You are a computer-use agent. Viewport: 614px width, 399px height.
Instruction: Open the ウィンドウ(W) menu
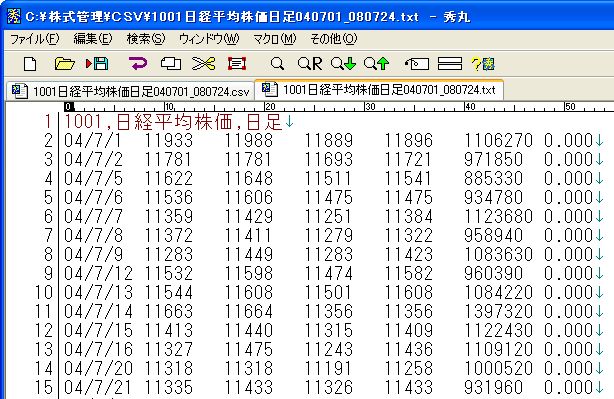209,39
